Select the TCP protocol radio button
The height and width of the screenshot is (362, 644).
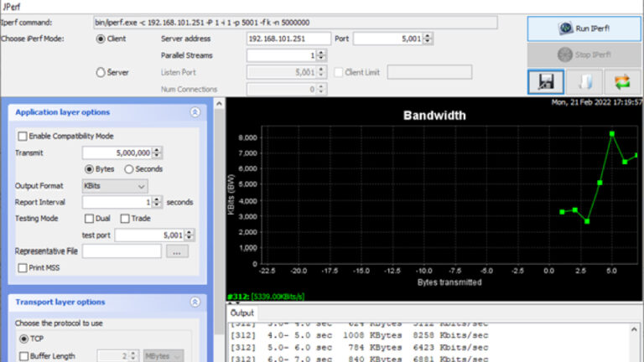point(23,339)
